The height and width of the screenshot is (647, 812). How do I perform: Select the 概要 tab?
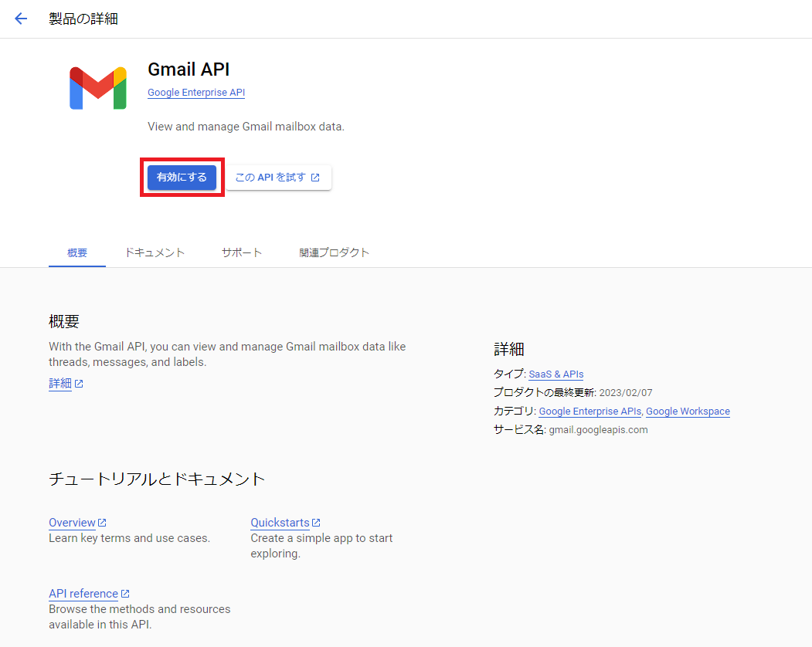(x=77, y=252)
